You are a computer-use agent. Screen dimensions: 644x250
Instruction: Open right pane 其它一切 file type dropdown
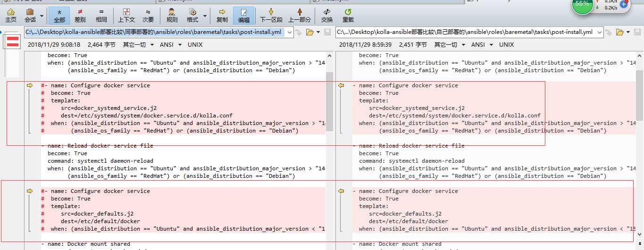449,45
